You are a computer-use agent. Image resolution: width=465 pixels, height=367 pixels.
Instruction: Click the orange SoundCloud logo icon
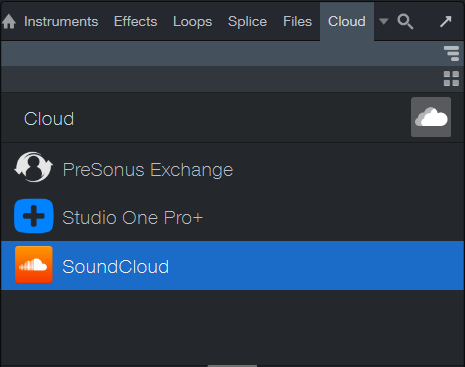(x=34, y=265)
